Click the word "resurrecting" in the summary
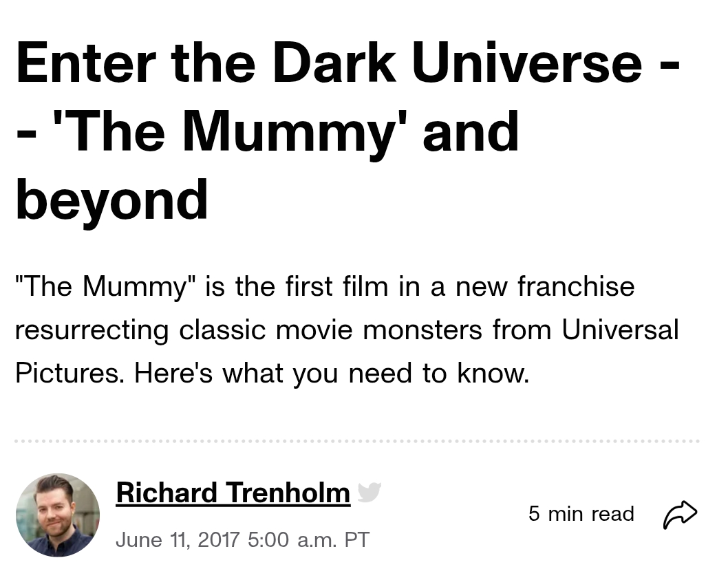 [91, 330]
